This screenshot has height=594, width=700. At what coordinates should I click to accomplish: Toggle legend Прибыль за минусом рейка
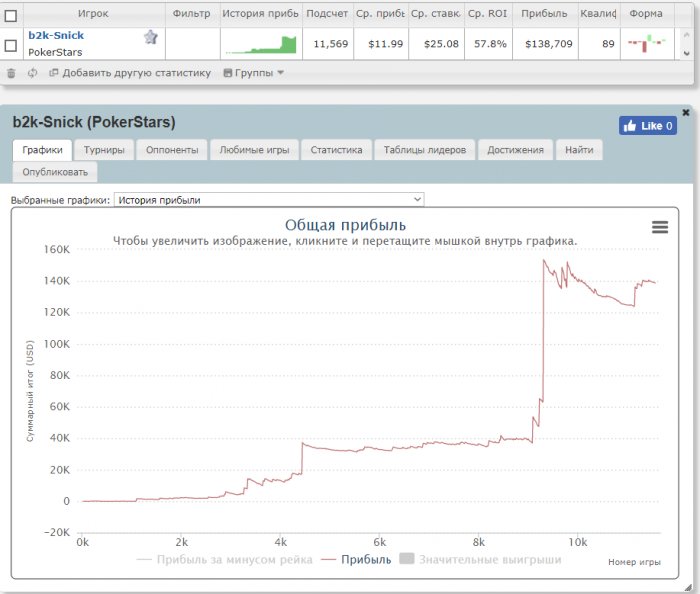point(225,560)
